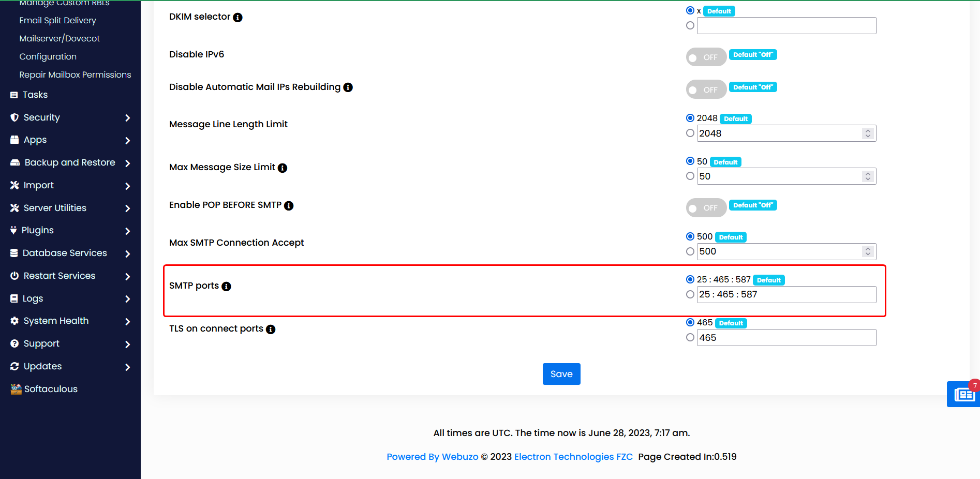Viewport: 980px width, 479px height.
Task: Click Enable POP BEFORE SMTP info icon
Action: coord(289,206)
